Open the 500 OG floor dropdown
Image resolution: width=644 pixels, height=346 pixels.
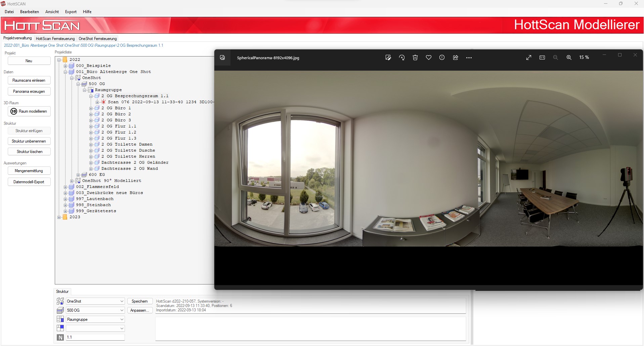(122, 310)
